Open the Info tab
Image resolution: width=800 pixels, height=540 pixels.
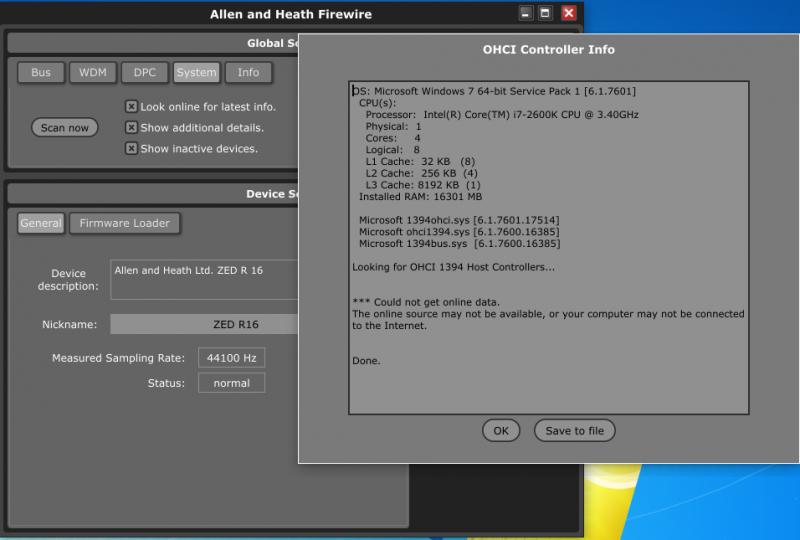pos(248,72)
